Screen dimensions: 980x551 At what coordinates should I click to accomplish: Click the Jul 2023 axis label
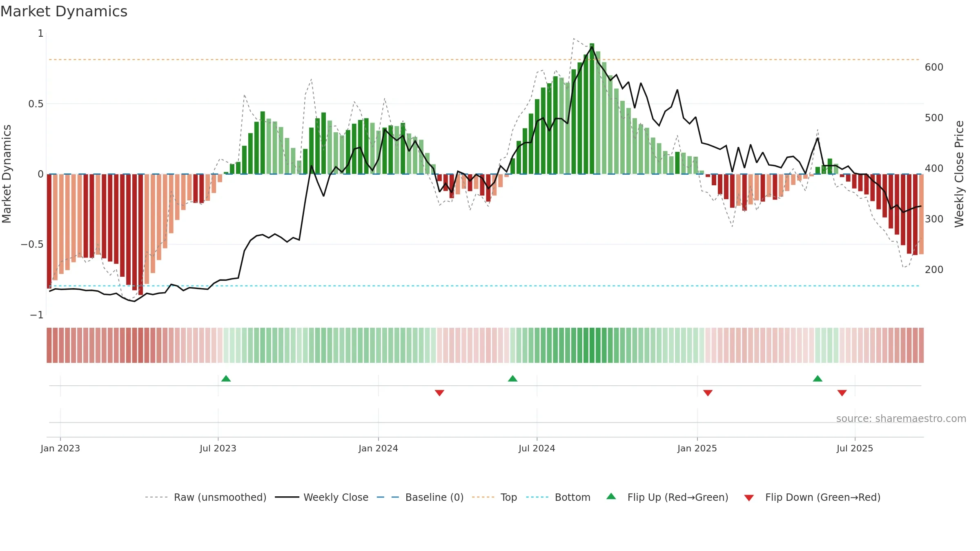pyautogui.click(x=218, y=448)
